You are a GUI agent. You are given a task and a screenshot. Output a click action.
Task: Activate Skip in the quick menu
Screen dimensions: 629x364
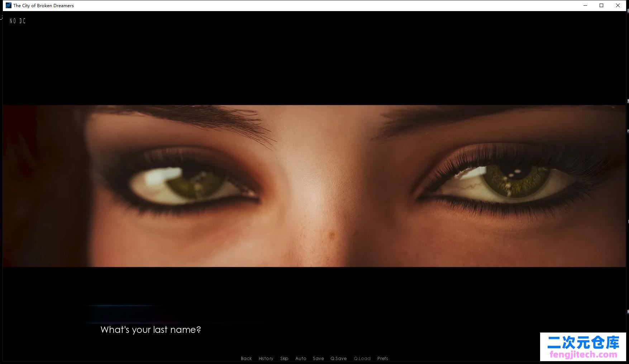pos(284,358)
